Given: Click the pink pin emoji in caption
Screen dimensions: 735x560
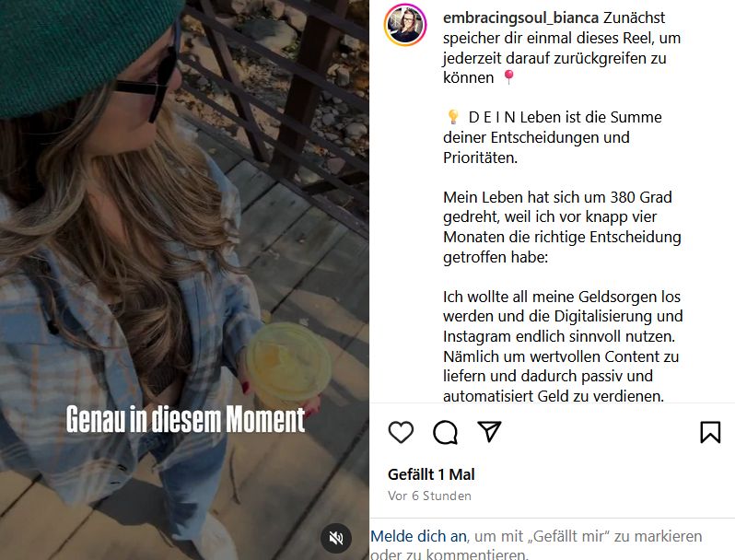Looking at the screenshot, I should (x=508, y=76).
